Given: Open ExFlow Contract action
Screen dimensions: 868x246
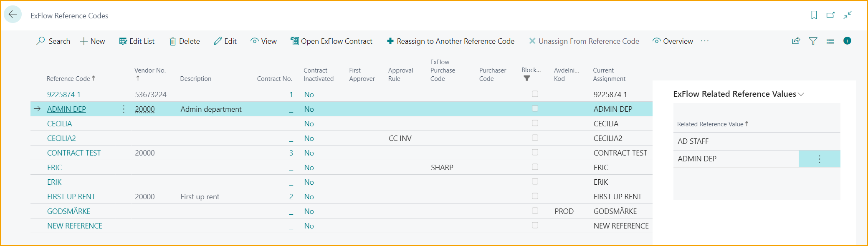Looking at the screenshot, I should coord(332,41).
